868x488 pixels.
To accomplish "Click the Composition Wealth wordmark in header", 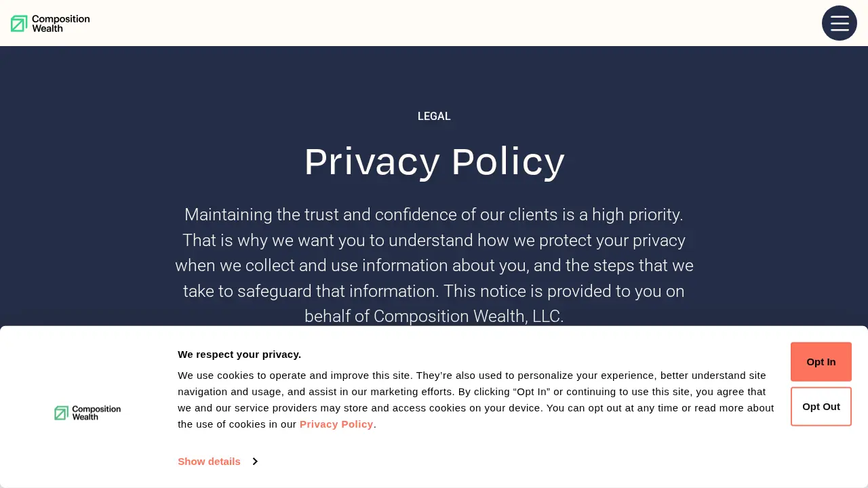I will [60, 24].
